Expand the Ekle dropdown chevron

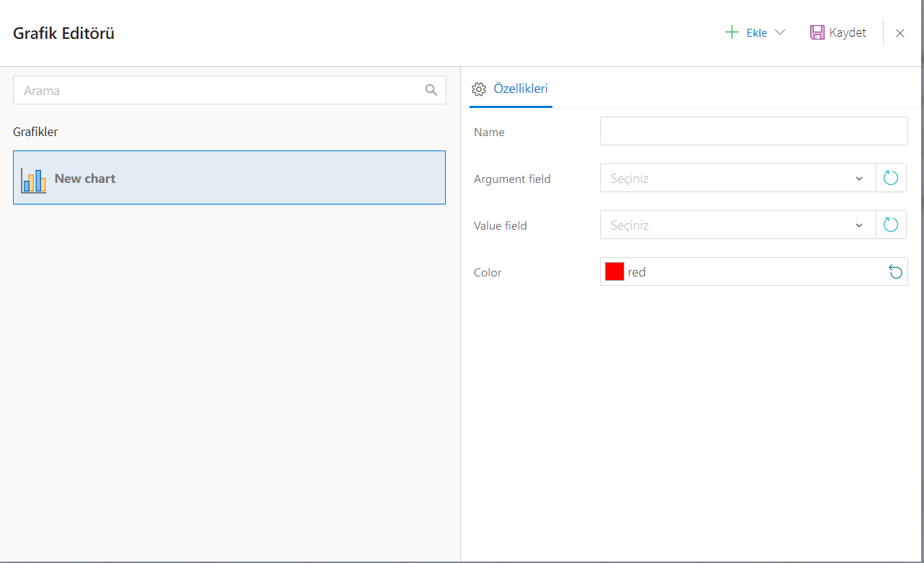779,32
